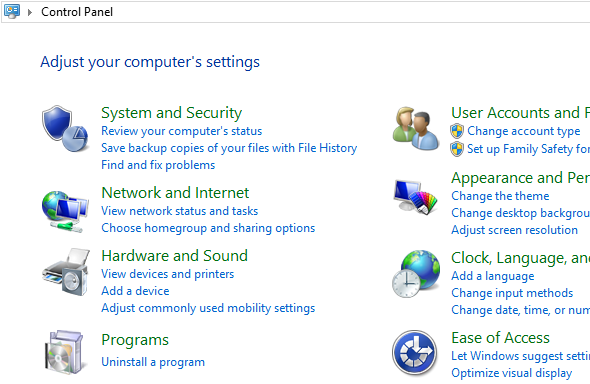590x384 pixels.
Task: Click Optimize visual display link
Action: pos(511,373)
